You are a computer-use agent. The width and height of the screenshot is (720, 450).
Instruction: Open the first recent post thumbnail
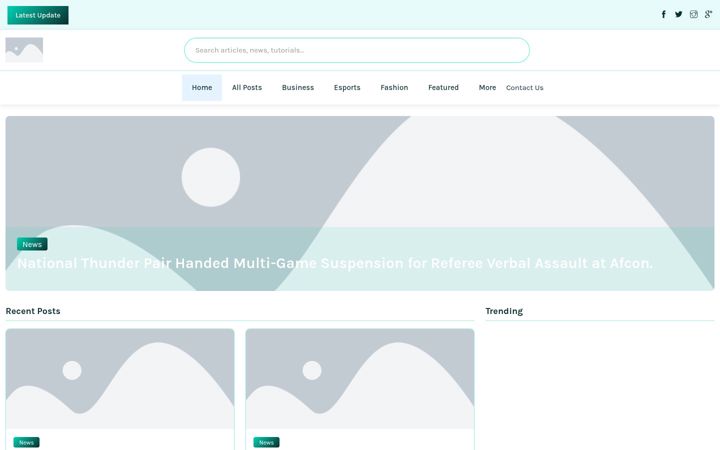coord(120,379)
